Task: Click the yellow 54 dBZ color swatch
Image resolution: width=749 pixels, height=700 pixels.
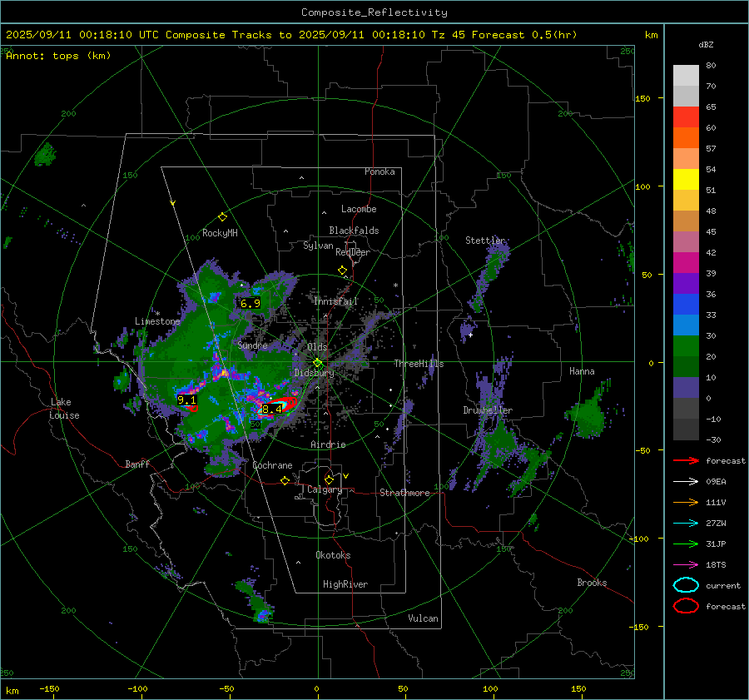Action: (686, 179)
